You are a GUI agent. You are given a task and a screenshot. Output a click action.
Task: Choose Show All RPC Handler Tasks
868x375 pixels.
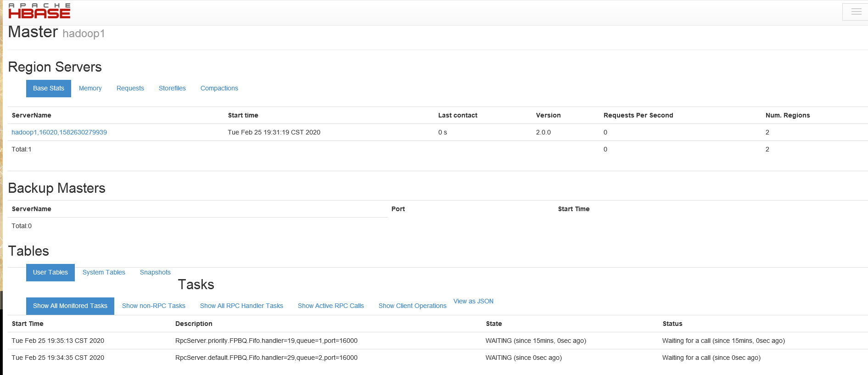click(x=241, y=306)
